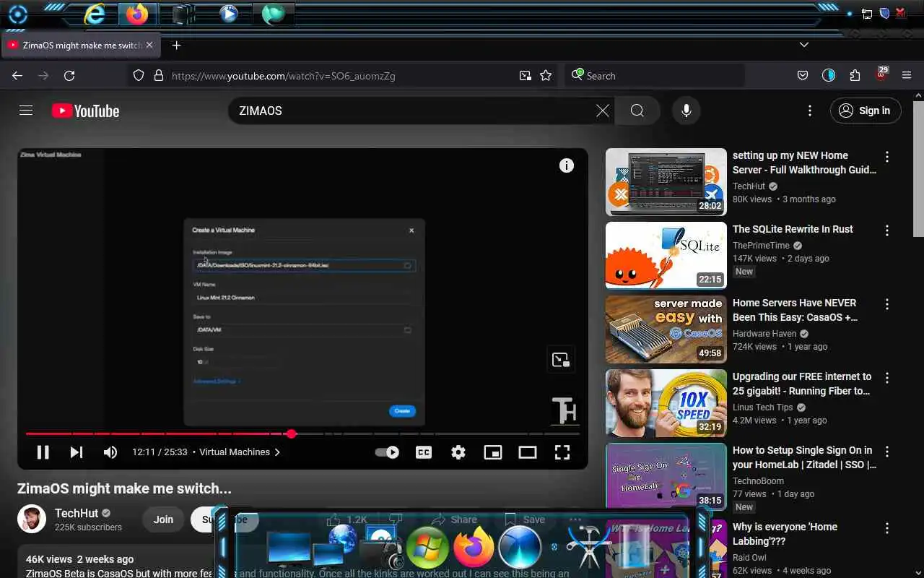Go to the YouTube home logo
This screenshot has height=578, width=924.
tap(85, 111)
